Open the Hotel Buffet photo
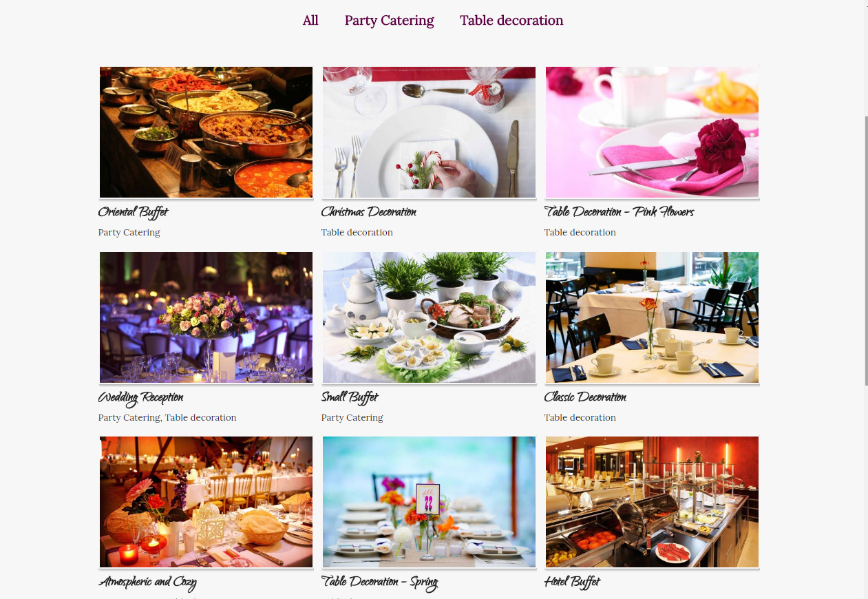The image size is (868, 599). 652,502
